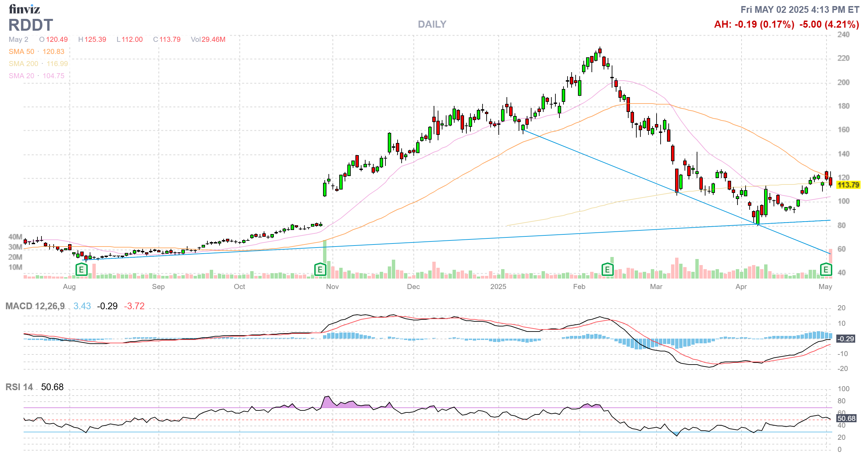Click the August earnings E marker
Image resolution: width=868 pixels, height=460 pixels.
pos(81,269)
